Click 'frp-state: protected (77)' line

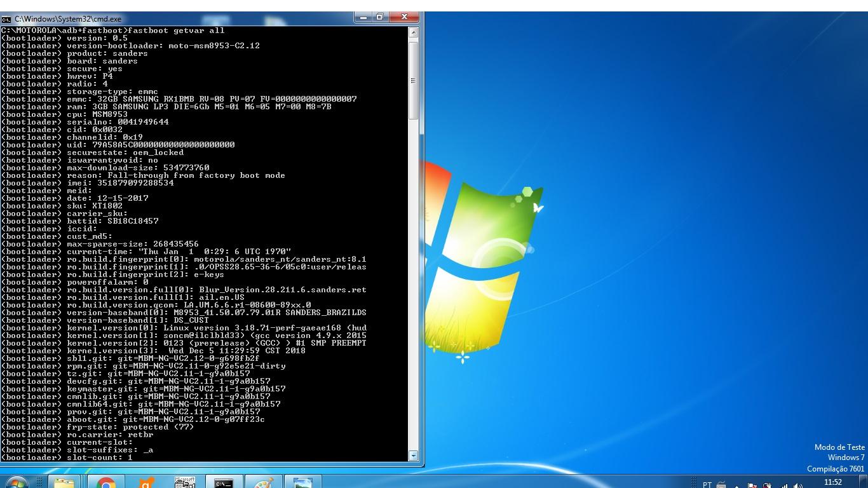98,427
